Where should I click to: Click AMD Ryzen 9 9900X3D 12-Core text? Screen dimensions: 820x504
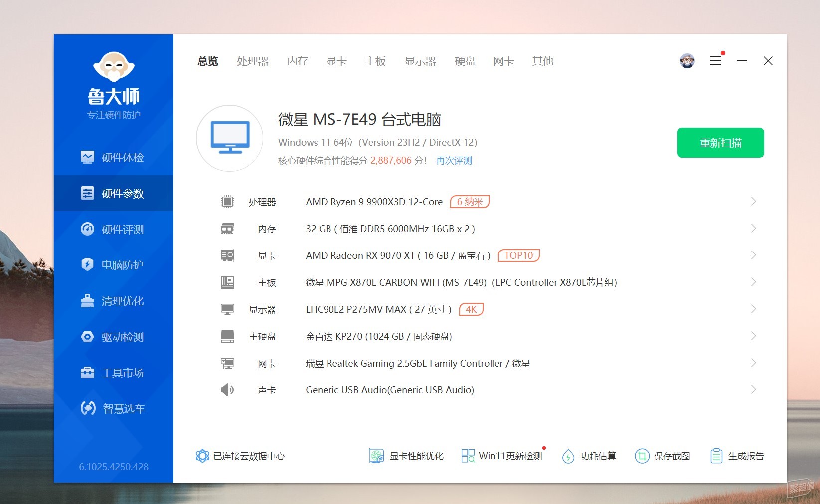click(374, 202)
